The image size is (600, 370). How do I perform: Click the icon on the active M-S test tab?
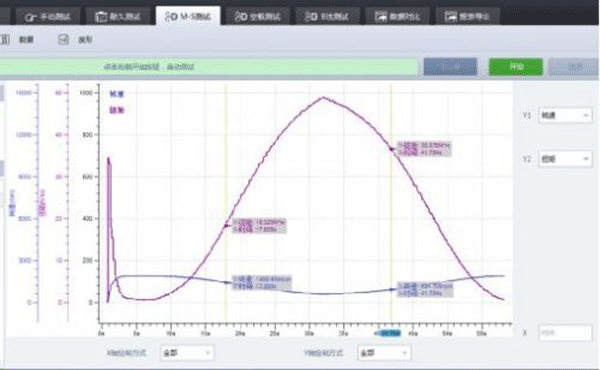coord(171,16)
